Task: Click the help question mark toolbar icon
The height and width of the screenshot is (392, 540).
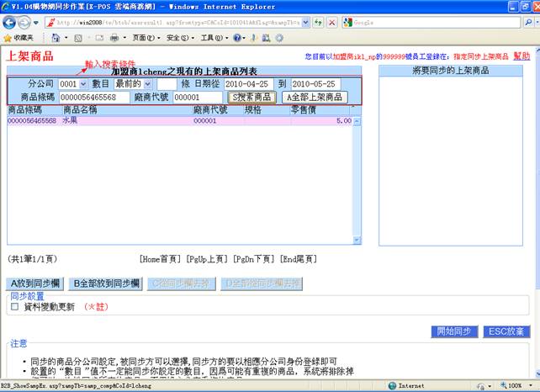Action: point(238,38)
